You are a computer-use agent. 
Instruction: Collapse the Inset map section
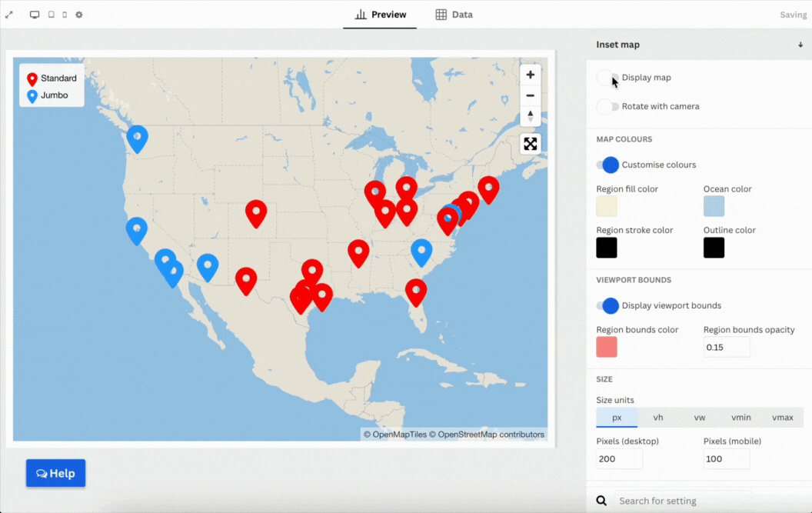(800, 45)
